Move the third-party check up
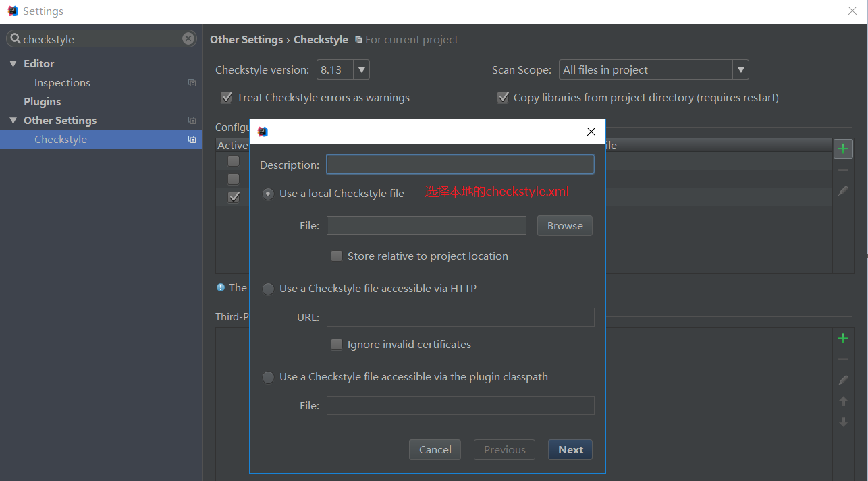Viewport: 868px width, 481px height. coord(843,401)
